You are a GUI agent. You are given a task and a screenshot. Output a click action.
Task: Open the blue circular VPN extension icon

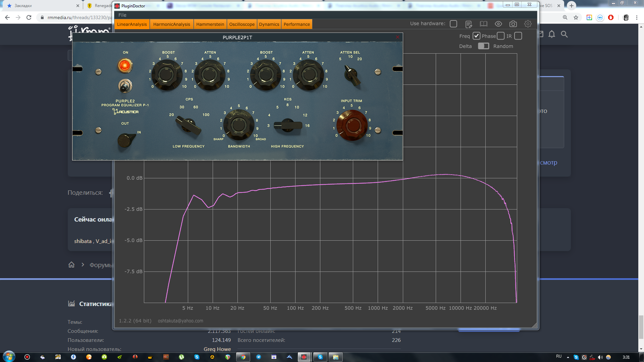point(600,17)
